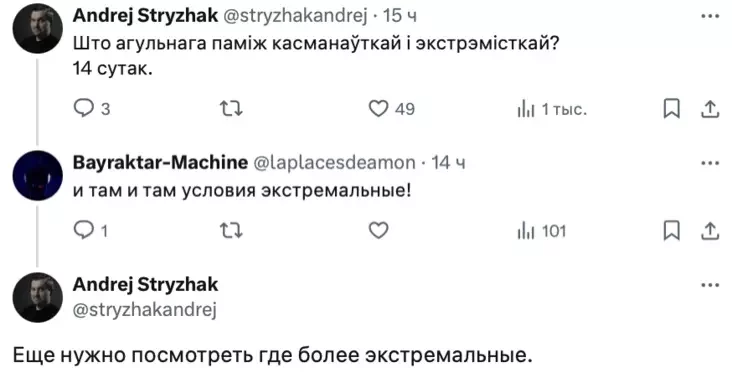Like the Bayraktar-Machine reply
The image size is (732, 378).
[378, 231]
